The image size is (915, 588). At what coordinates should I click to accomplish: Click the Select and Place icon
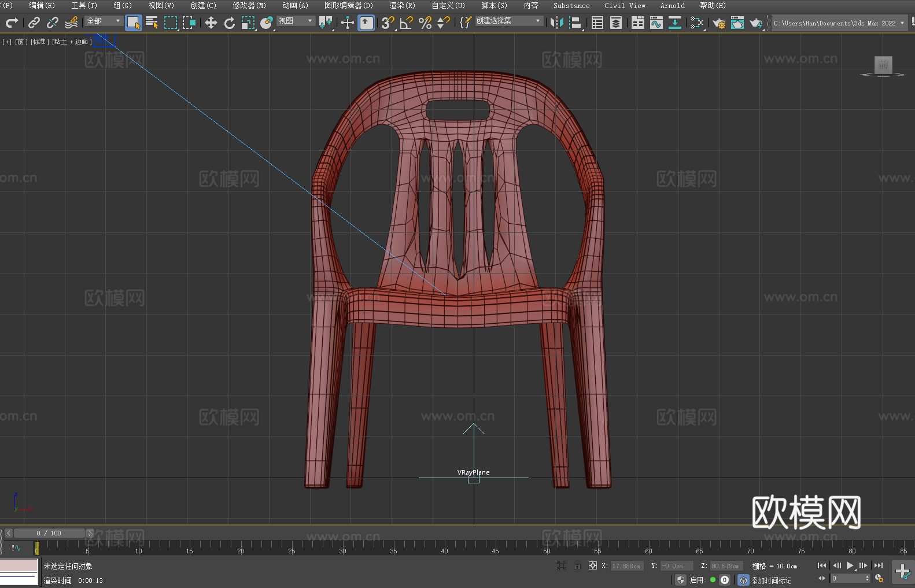(x=267, y=23)
